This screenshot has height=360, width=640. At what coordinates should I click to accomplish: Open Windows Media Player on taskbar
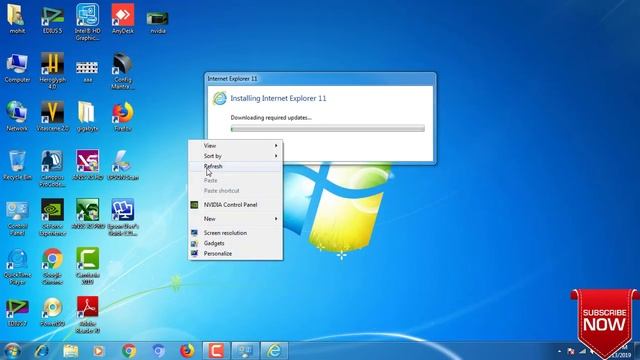pos(99,351)
